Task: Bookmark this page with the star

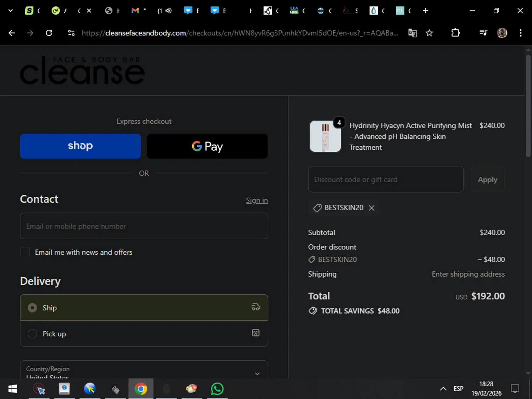Action: (x=429, y=33)
